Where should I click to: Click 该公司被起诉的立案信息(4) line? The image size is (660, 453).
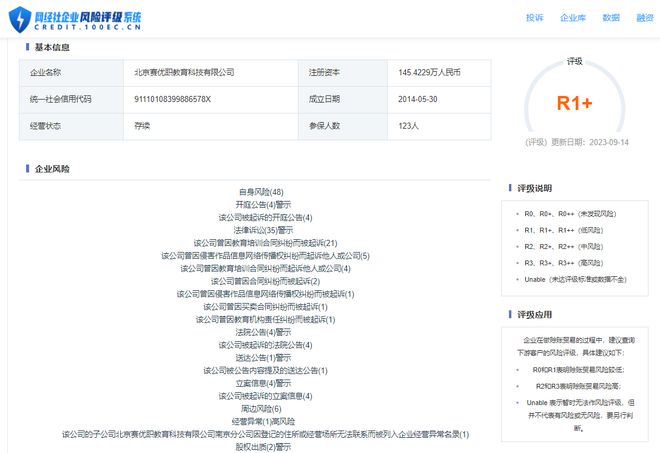pyautogui.click(x=265, y=396)
